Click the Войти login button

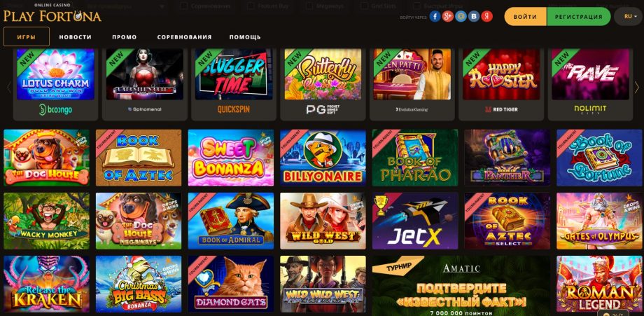point(525,17)
